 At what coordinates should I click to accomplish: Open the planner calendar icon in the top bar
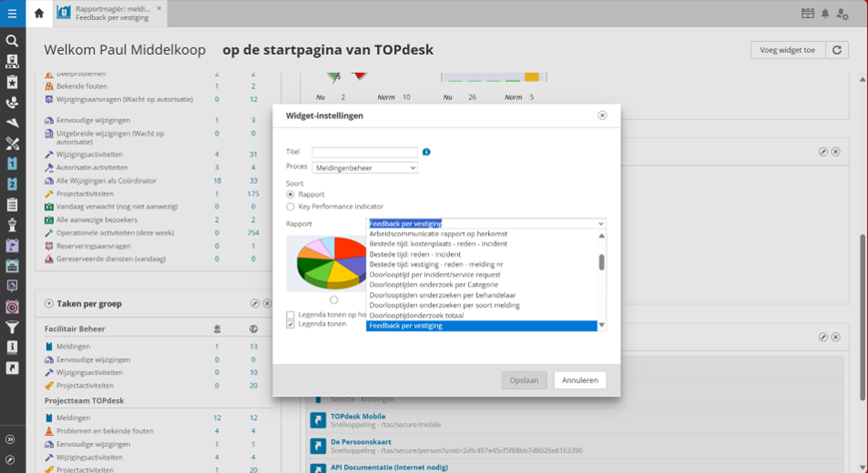coord(807,14)
